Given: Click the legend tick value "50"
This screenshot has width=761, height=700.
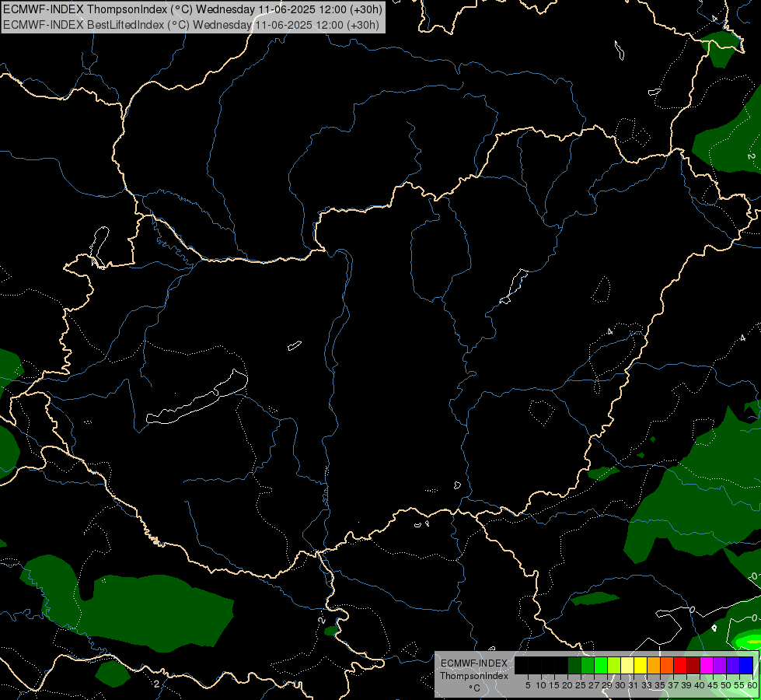Looking at the screenshot, I should (725, 685).
